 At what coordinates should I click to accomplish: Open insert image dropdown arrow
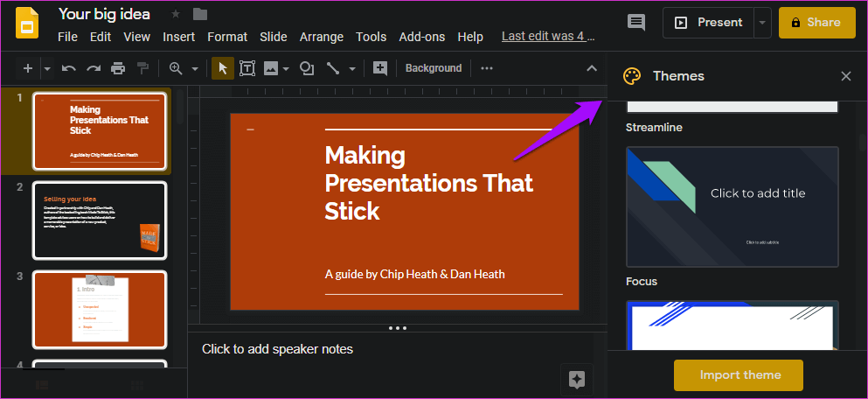[286, 69]
